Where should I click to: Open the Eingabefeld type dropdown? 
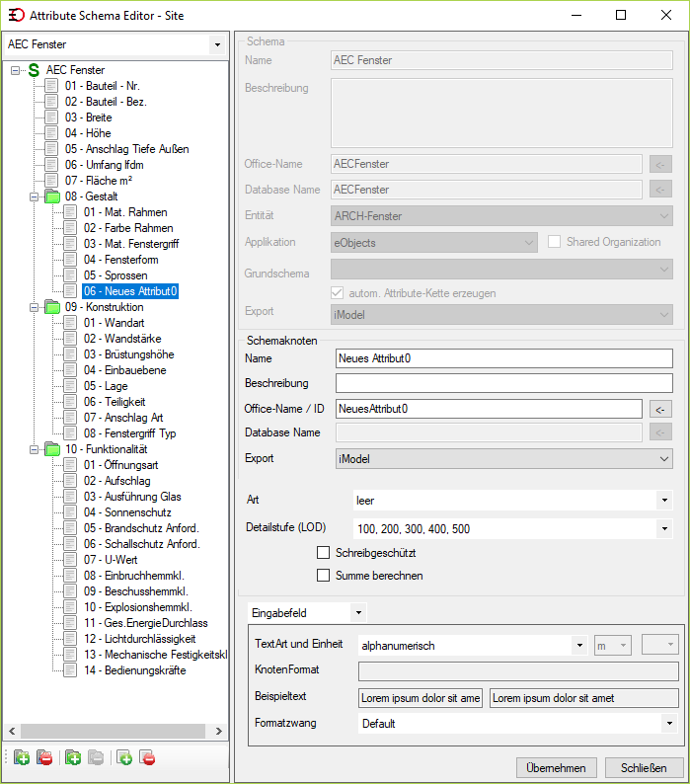click(358, 613)
